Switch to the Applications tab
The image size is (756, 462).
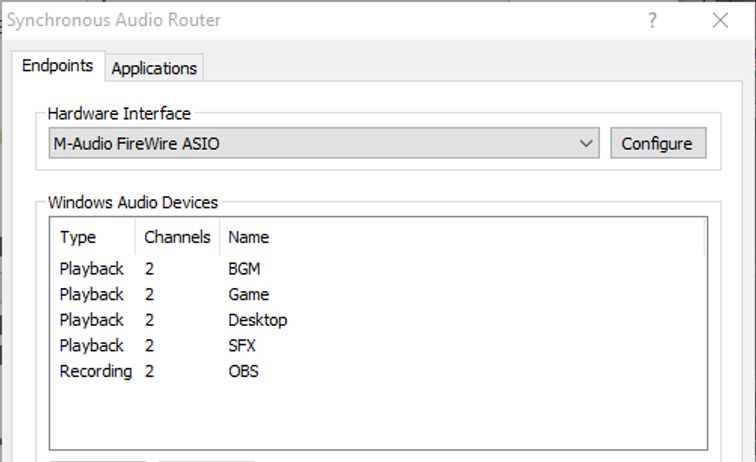pyautogui.click(x=154, y=68)
